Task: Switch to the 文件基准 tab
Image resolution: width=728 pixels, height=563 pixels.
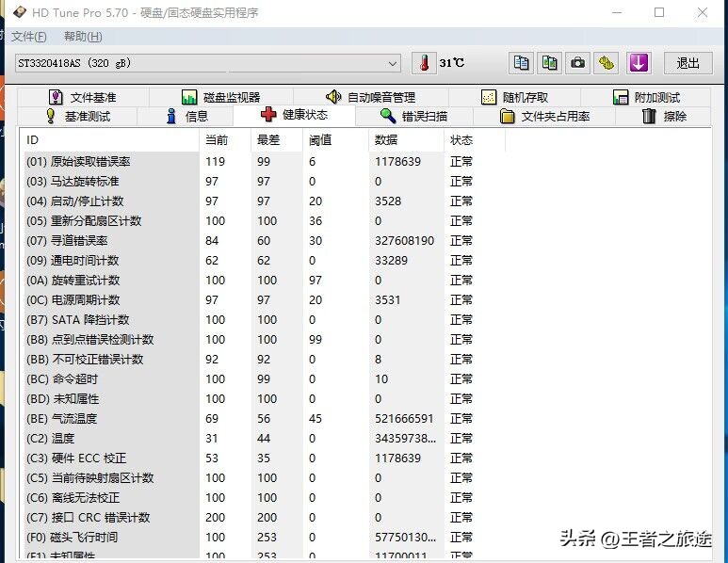Action: (x=83, y=98)
